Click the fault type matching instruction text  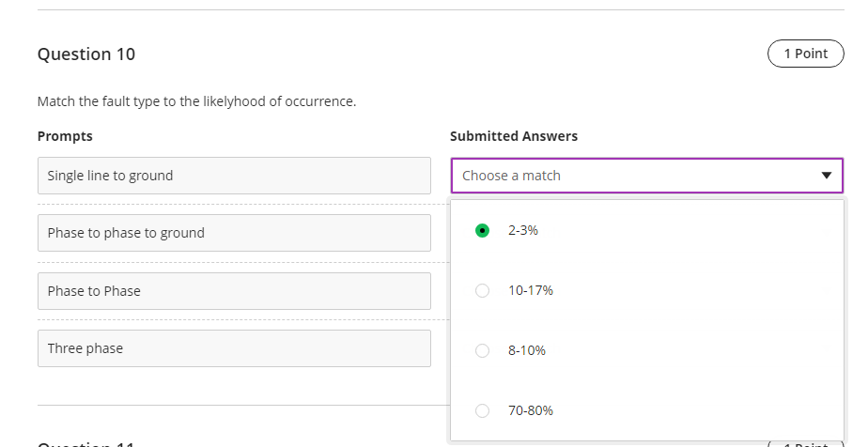click(x=196, y=101)
